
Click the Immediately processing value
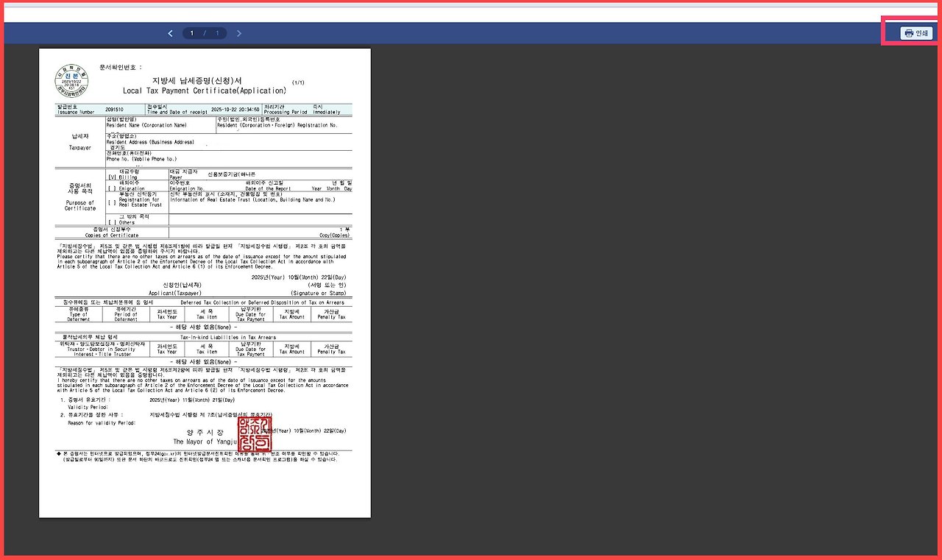tap(327, 112)
